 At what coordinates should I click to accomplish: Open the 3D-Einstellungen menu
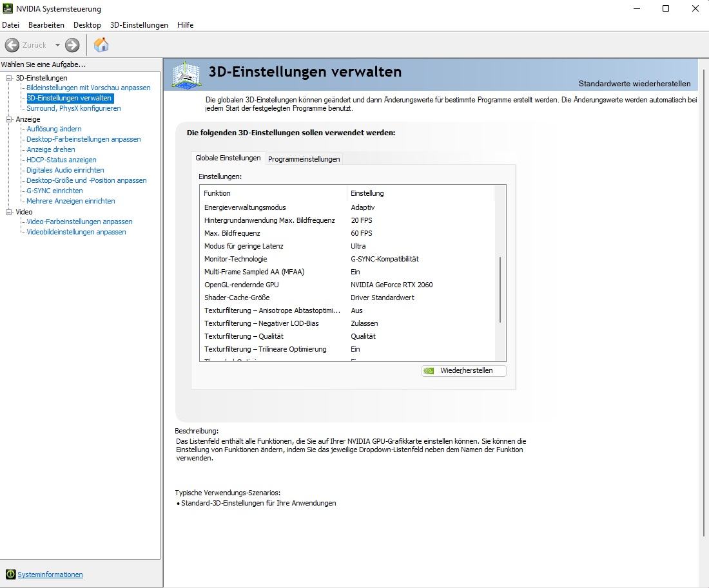(139, 25)
